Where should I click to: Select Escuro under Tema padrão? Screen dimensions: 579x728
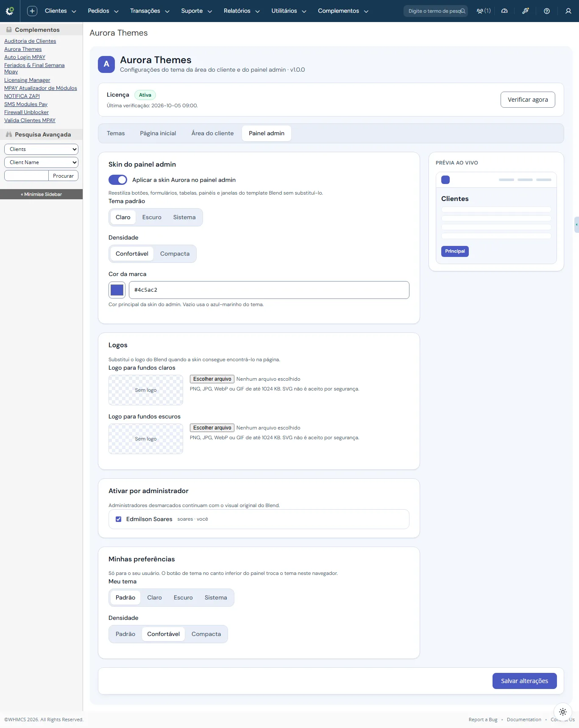[152, 217]
